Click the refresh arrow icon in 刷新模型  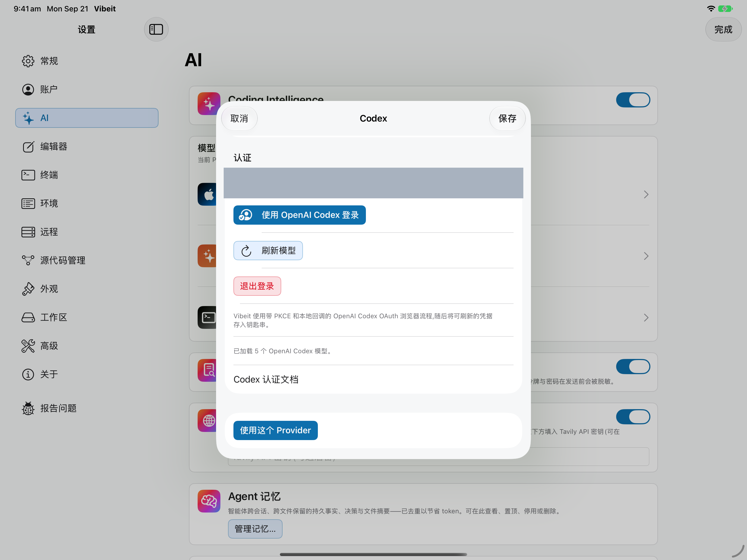pos(246,251)
